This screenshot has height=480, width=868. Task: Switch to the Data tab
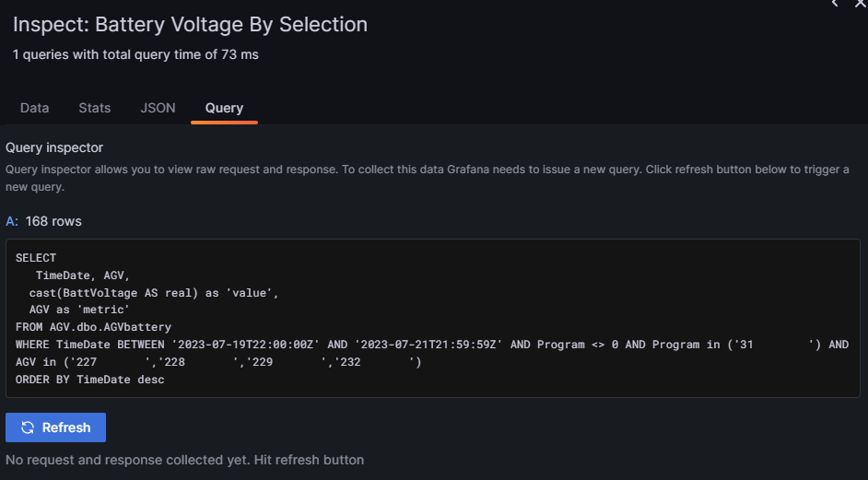pyautogui.click(x=34, y=108)
